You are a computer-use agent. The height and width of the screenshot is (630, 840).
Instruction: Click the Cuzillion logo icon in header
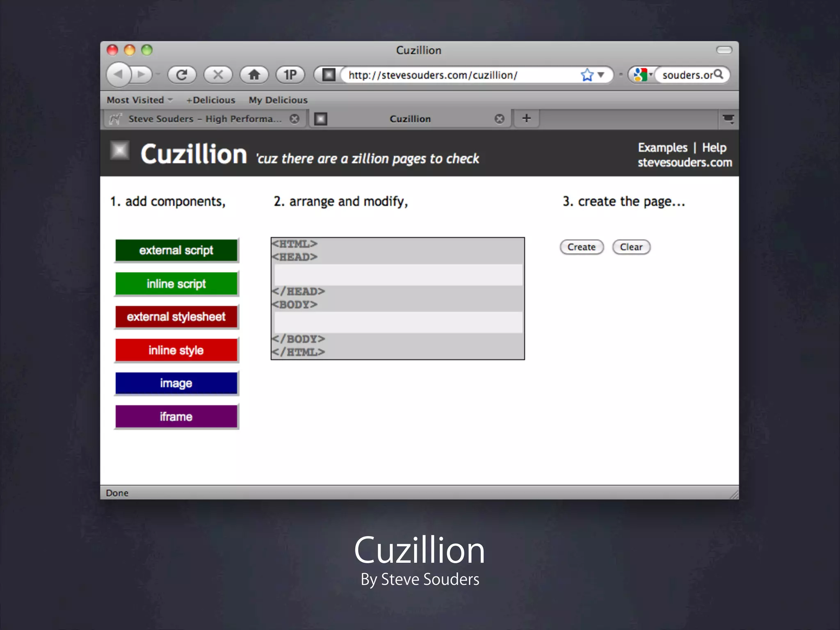pos(120,151)
